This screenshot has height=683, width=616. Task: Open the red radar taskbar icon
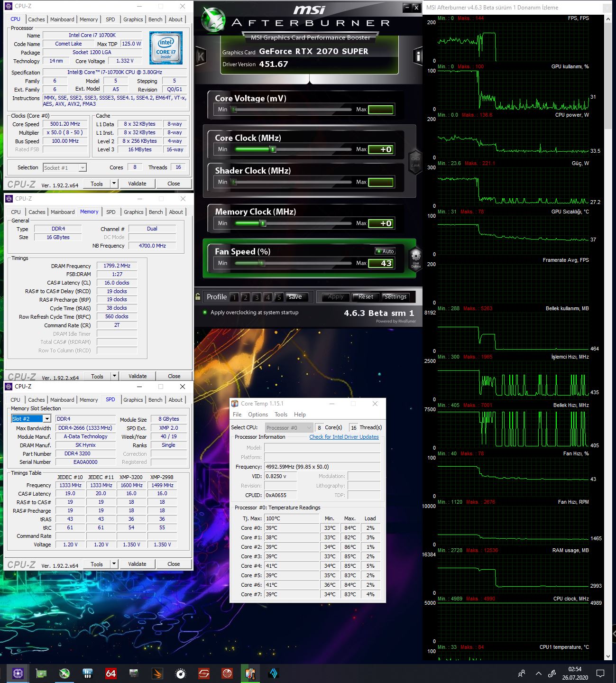pos(227,673)
